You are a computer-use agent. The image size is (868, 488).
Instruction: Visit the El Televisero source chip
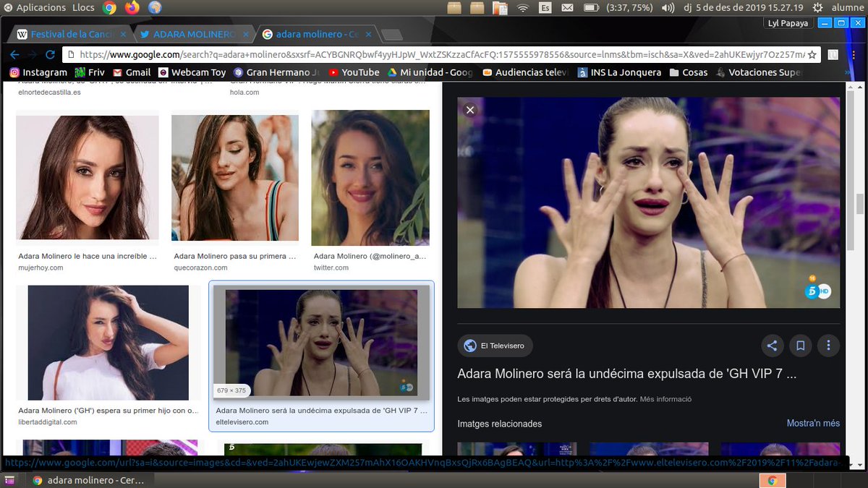(495, 346)
